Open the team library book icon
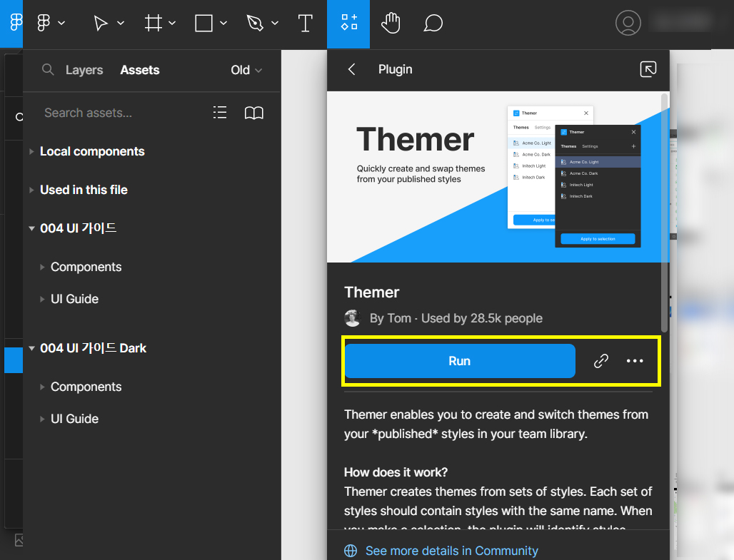This screenshot has height=560, width=734. tap(254, 113)
